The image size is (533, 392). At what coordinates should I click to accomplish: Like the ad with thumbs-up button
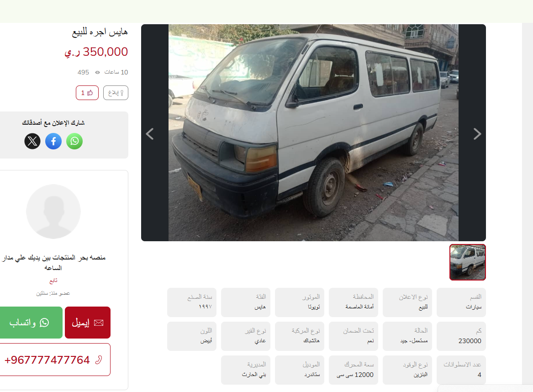point(87,93)
